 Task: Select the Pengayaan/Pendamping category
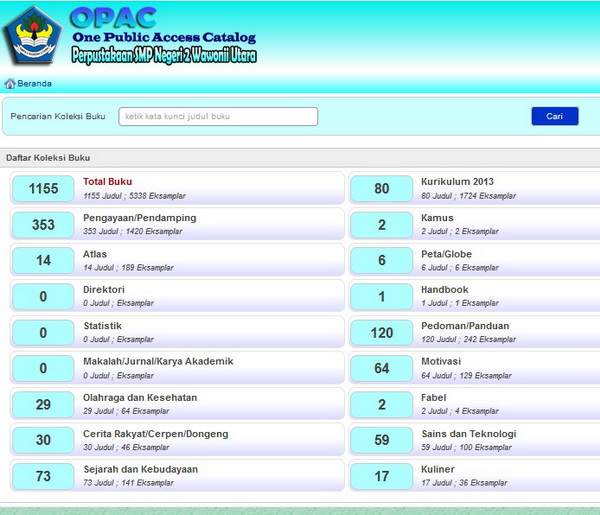coord(139,218)
